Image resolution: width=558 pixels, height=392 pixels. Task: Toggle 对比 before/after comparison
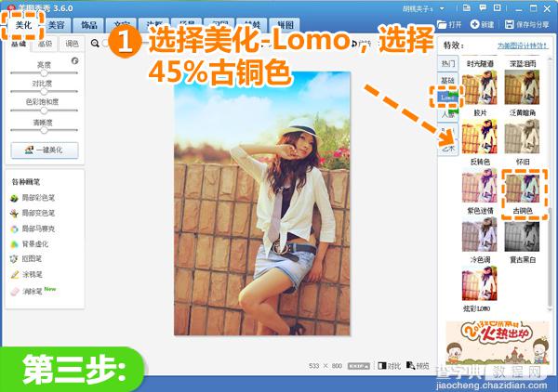[x=390, y=365]
